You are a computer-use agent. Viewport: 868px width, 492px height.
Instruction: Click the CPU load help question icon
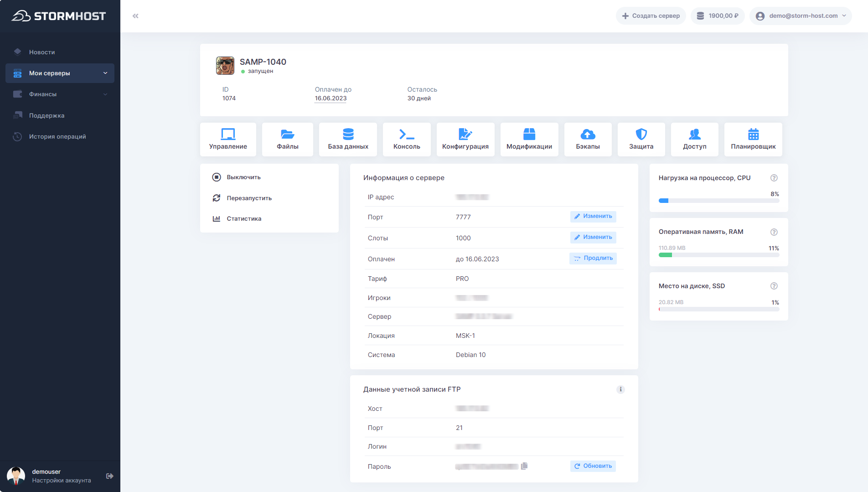(x=774, y=178)
